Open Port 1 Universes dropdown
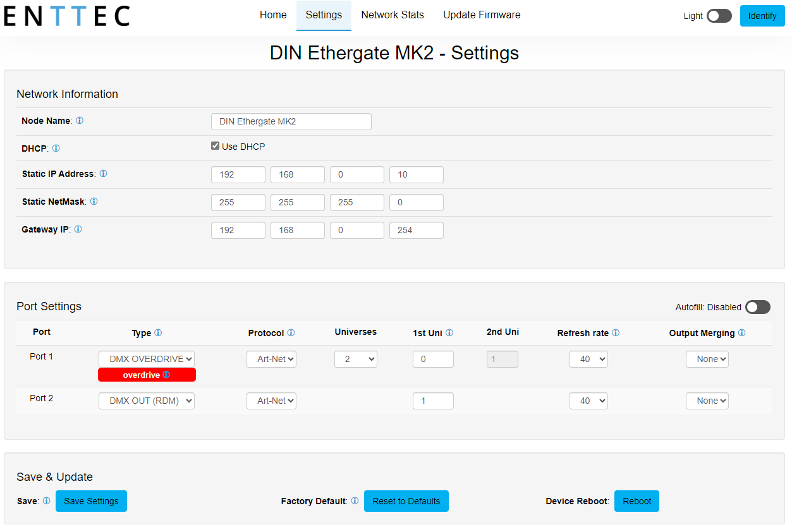792x532 pixels. 356,359
